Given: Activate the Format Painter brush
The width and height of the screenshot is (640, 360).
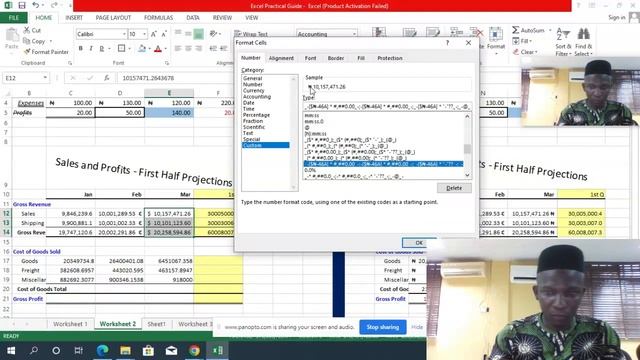Looking at the screenshot, I should [46, 52].
